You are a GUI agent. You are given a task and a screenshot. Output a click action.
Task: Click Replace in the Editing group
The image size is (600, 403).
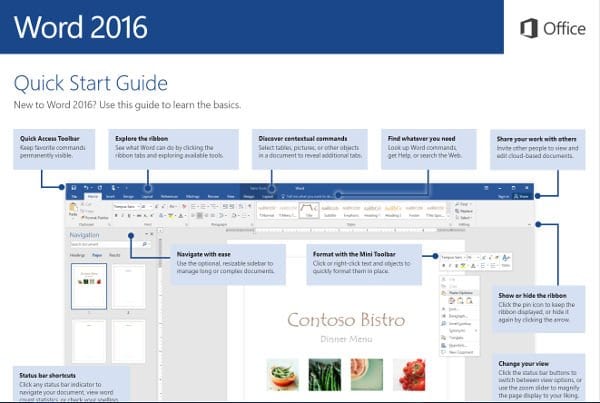(464, 211)
